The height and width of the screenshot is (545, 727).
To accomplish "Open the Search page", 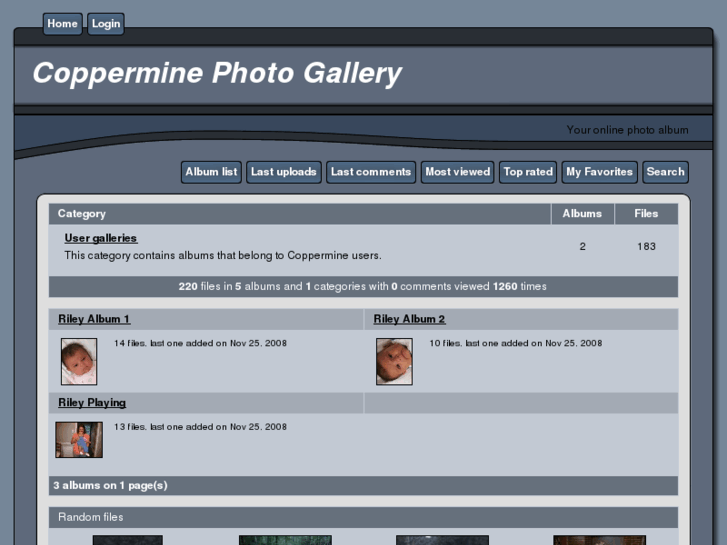I will [x=665, y=172].
